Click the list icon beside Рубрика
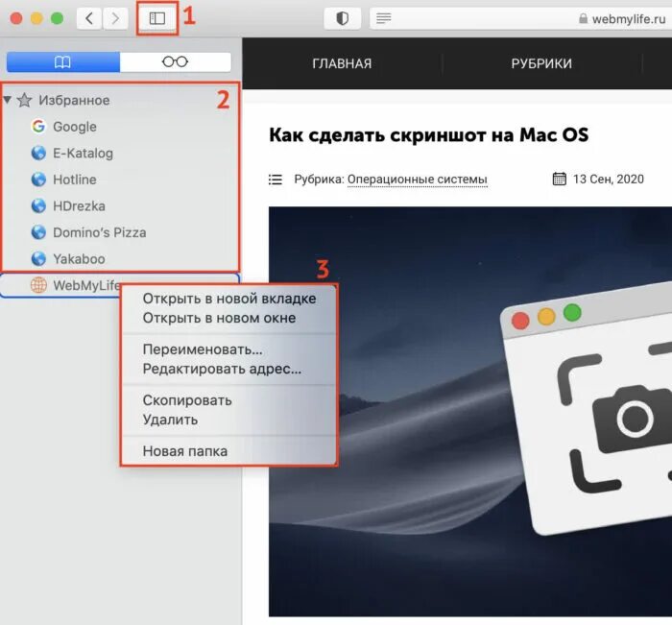The height and width of the screenshot is (625, 672). [276, 180]
